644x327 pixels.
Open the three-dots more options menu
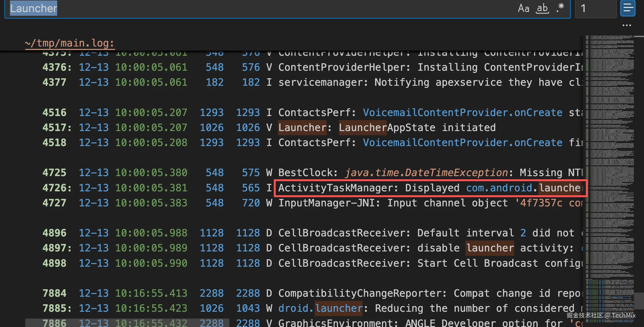627,25
